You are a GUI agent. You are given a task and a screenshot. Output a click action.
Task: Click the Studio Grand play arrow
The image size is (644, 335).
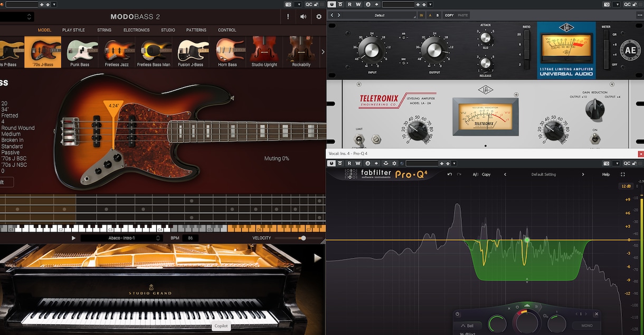point(317,258)
